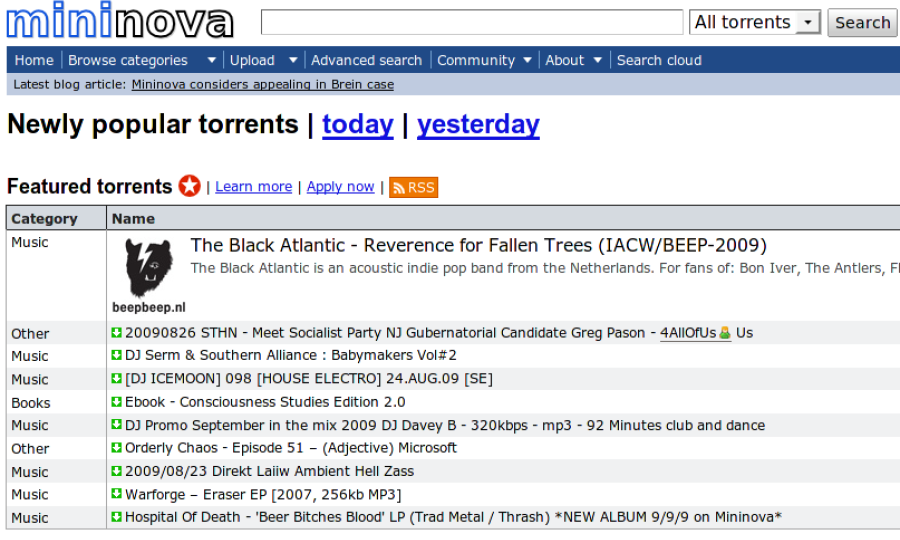This screenshot has height=540, width=900.
Task: Open the orange RSS feed button
Action: coord(413,188)
